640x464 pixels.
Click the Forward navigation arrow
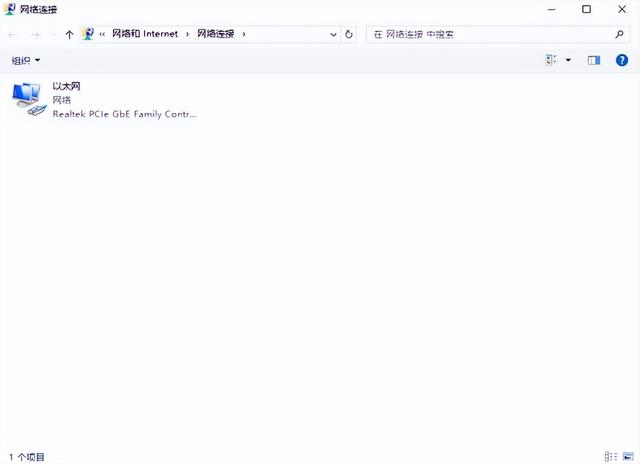[36, 35]
